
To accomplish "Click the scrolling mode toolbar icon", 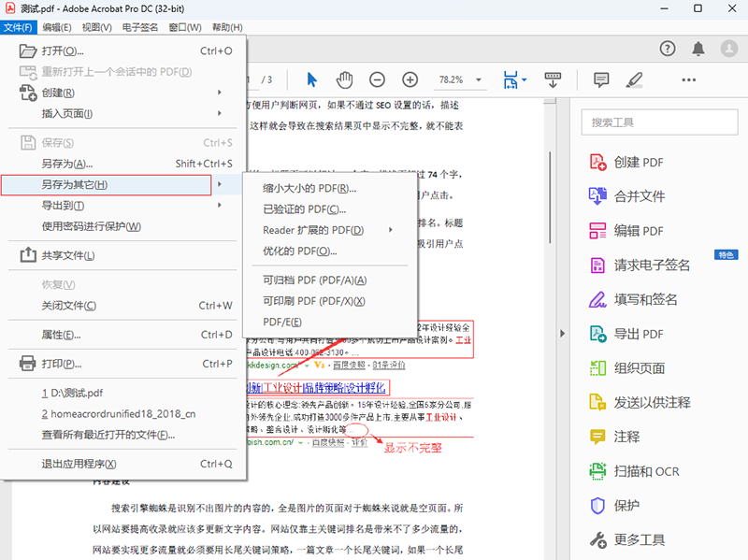I will (553, 79).
